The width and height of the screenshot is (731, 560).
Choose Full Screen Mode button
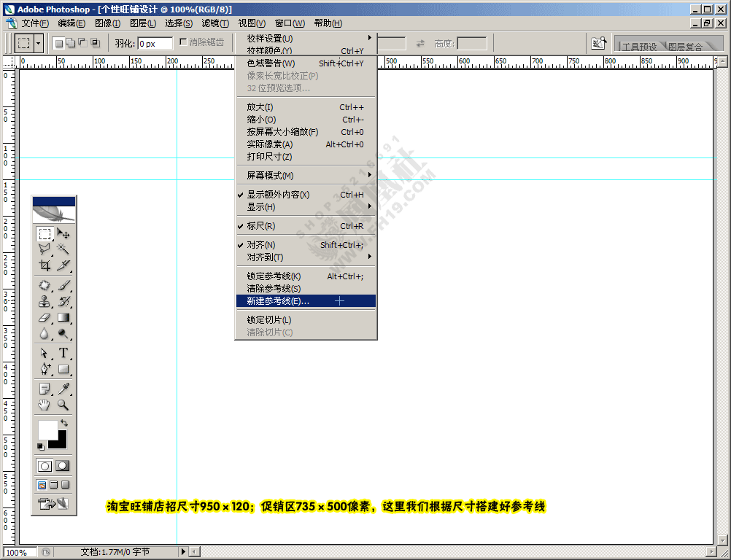coord(66,485)
